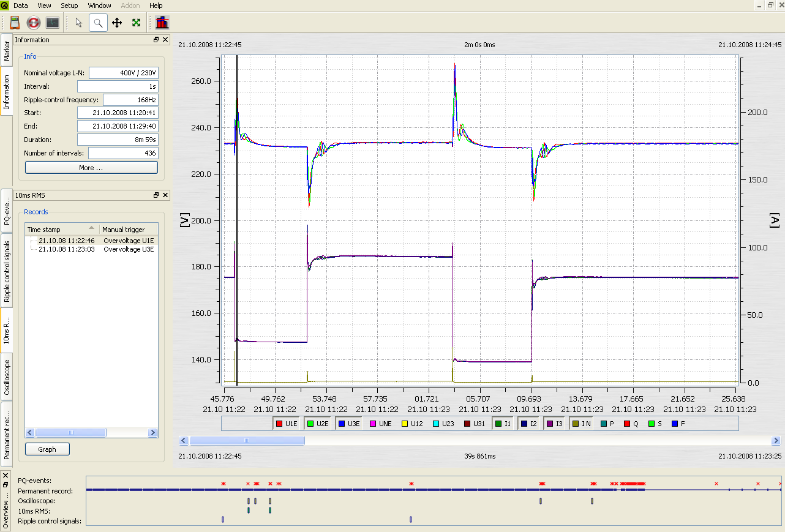This screenshot has width=785, height=532.
Task: Close the Information panel
Action: coord(165,40)
